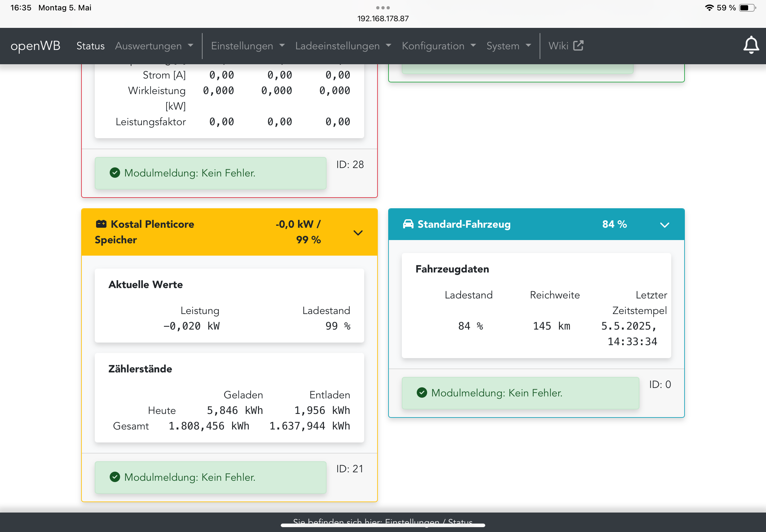Open the System menu
This screenshot has height=532, width=766.
[508, 46]
